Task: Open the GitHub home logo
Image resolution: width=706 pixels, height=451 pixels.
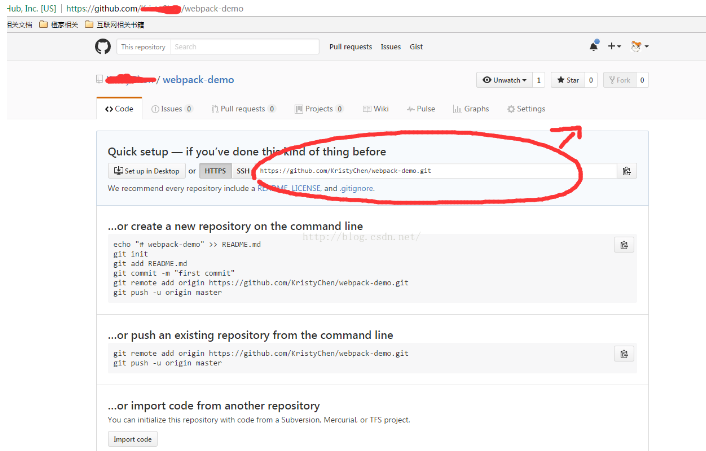Action: click(x=103, y=46)
